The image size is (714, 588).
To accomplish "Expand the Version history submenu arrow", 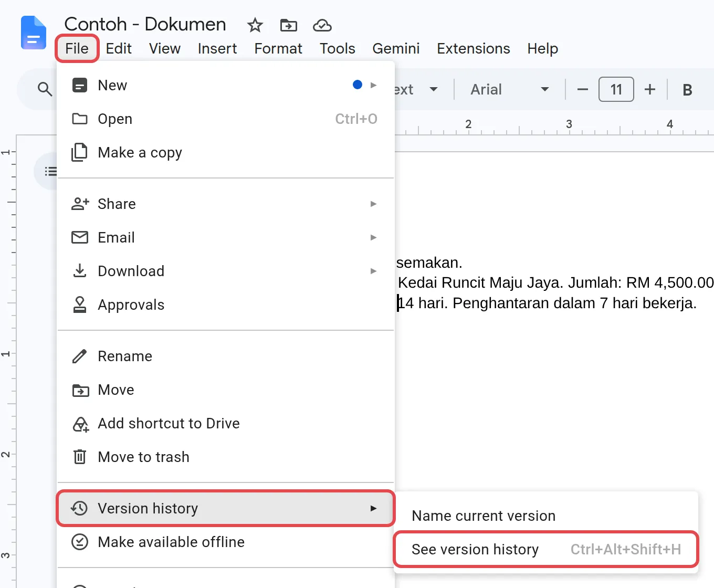I will coord(373,508).
